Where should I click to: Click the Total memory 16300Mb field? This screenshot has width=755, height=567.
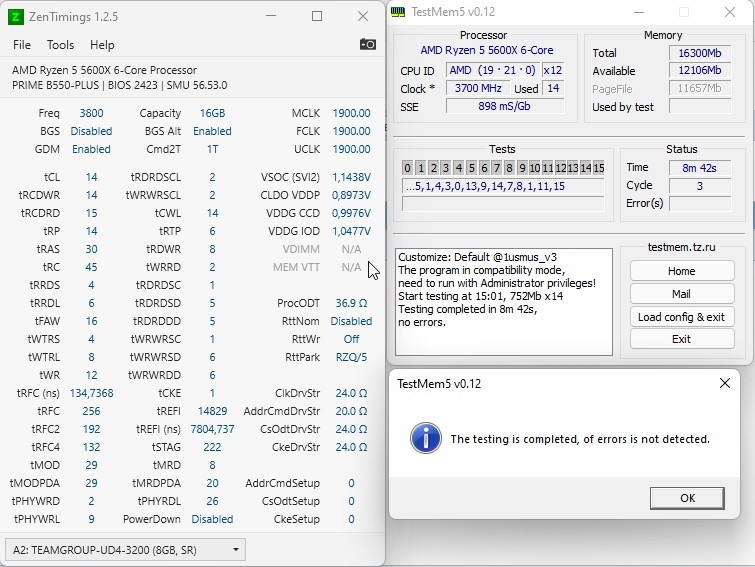(700, 53)
